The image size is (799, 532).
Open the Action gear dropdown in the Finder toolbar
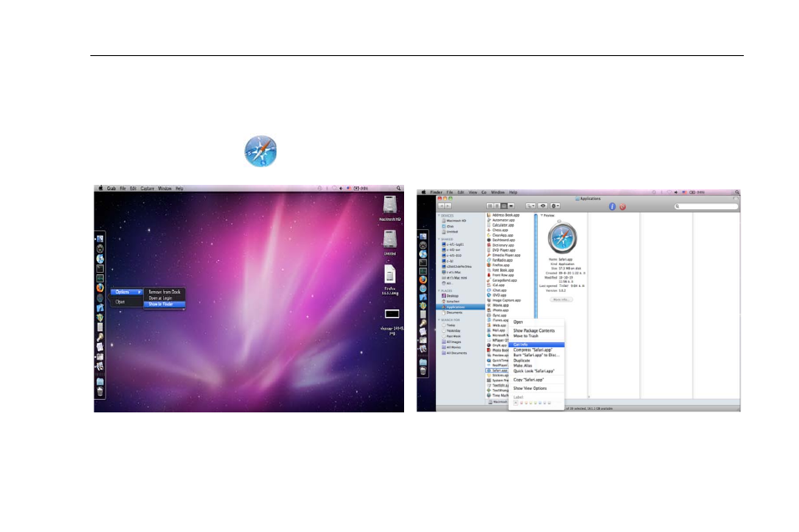click(x=555, y=206)
